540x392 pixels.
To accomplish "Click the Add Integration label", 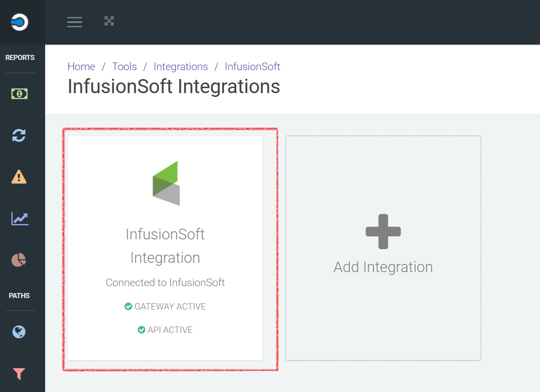I will click(383, 267).
